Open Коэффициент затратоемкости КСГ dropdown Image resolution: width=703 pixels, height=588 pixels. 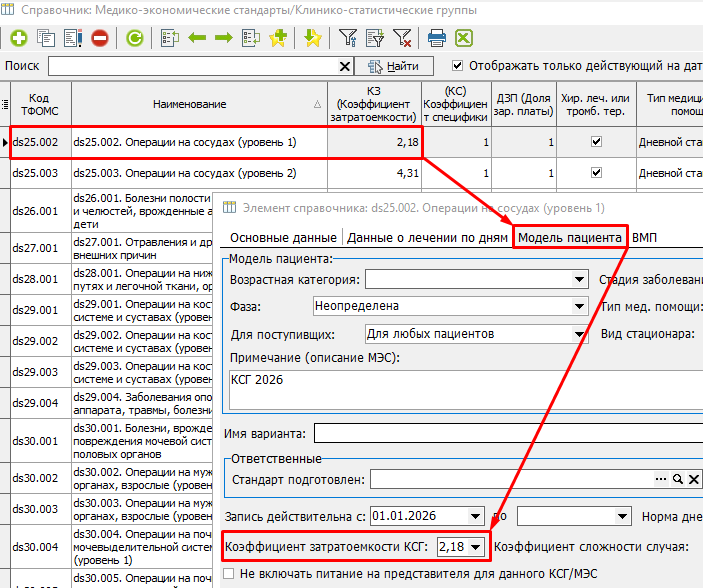point(476,547)
